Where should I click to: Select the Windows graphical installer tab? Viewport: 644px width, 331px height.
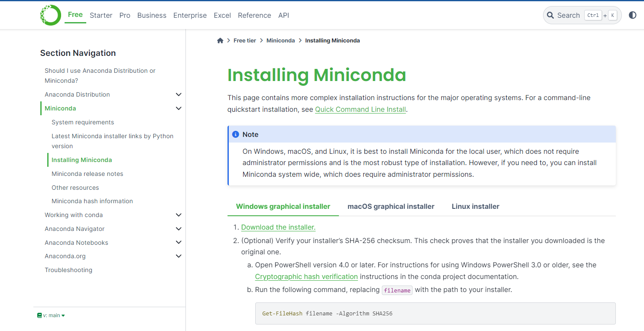(x=283, y=207)
